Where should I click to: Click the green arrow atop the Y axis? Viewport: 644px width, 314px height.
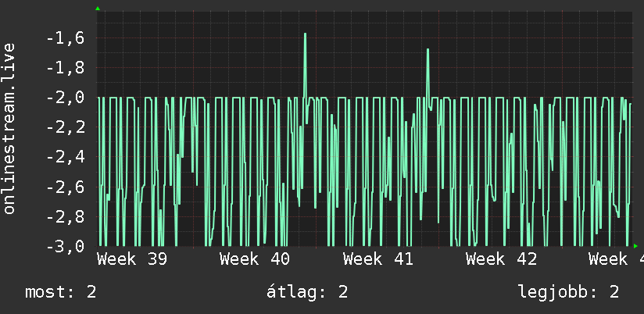click(98, 9)
